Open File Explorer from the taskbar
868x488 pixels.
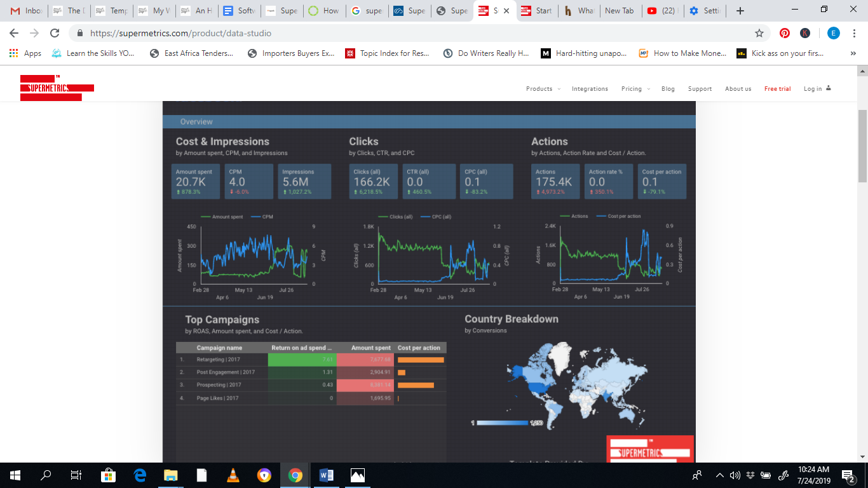171,475
